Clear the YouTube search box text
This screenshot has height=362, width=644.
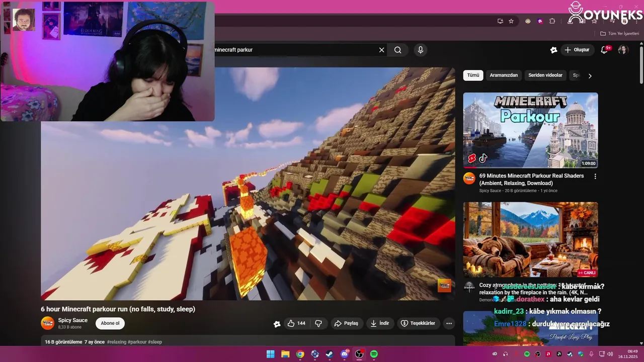click(381, 50)
